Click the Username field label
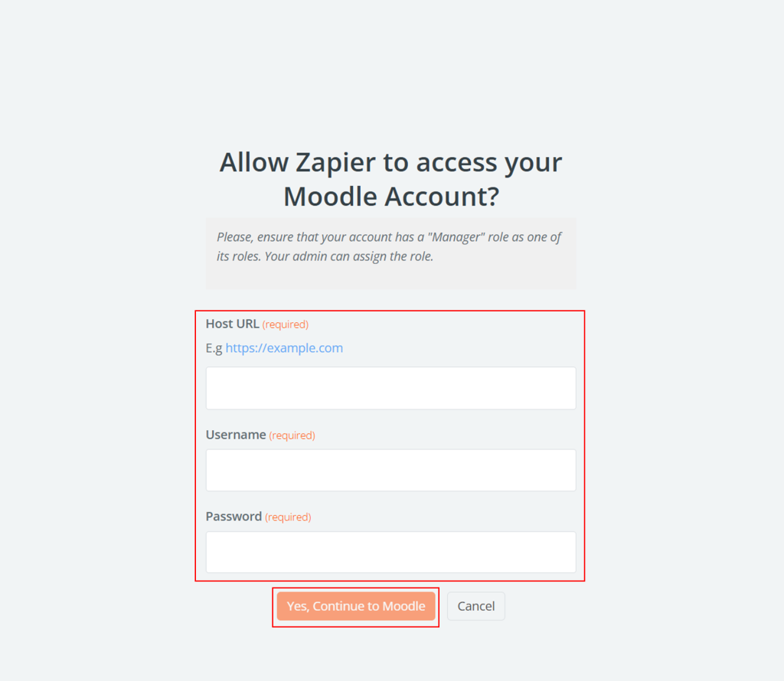784x681 pixels. coord(236,435)
